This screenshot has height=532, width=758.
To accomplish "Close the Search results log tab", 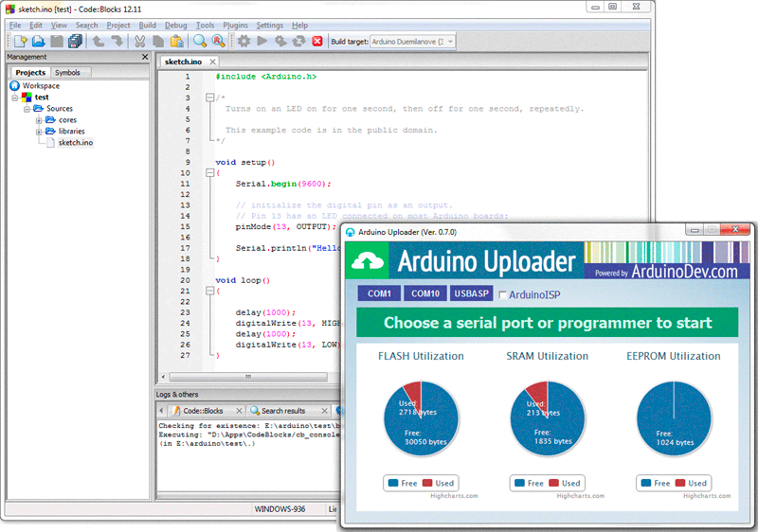I will click(x=324, y=411).
